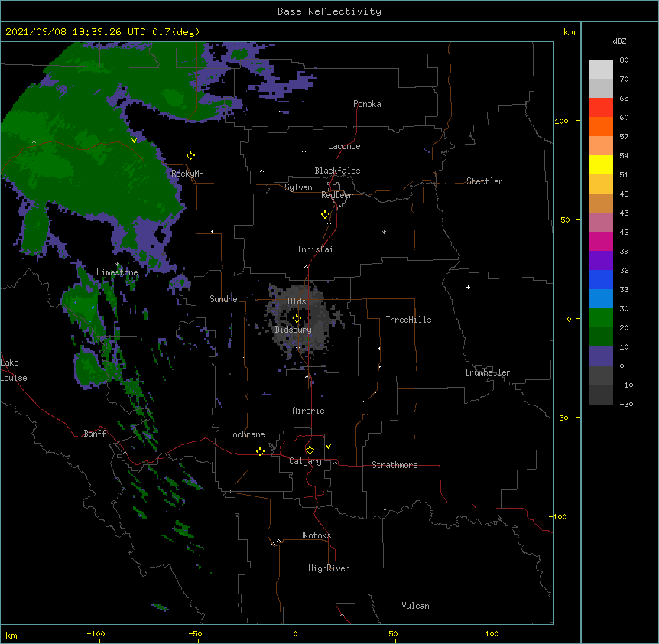659x644 pixels.
Task: Select the Lake Louise label
Action: pos(14,370)
